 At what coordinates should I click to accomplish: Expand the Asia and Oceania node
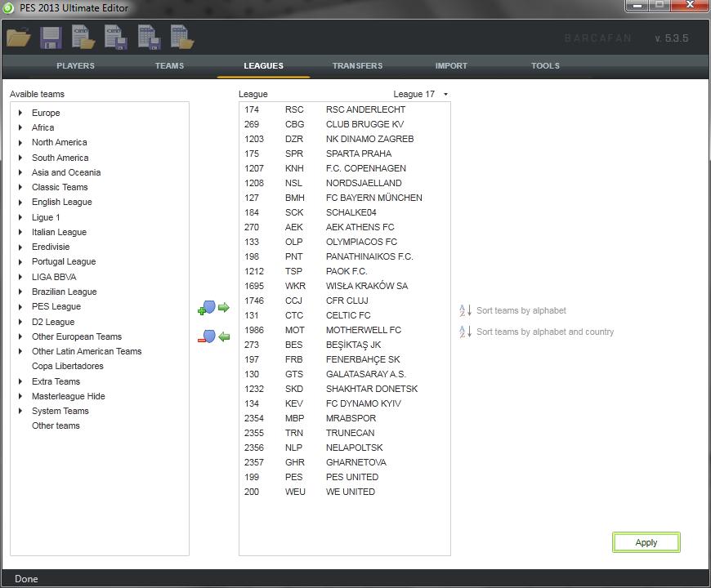click(x=20, y=172)
